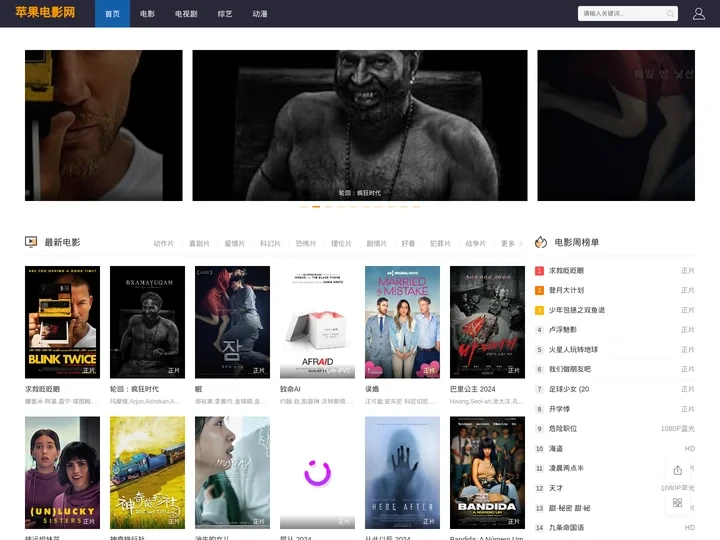Open rank 7 足球少女 entry
Screen dimensions: 720x540
[x=615, y=389]
